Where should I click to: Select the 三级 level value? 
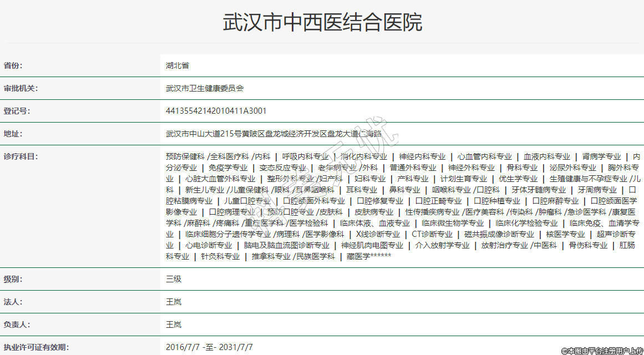coord(174,279)
